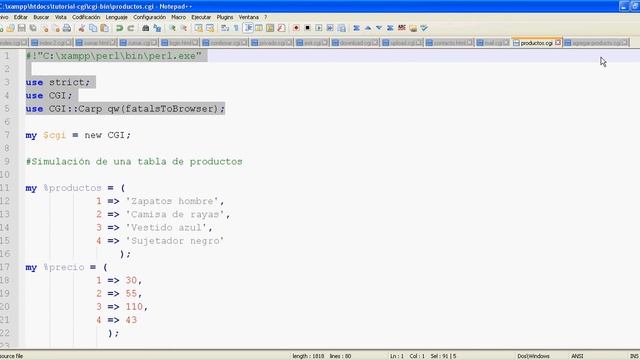Click the 'use strict;' code line
This screenshot has width=640, height=360.
click(x=58, y=82)
